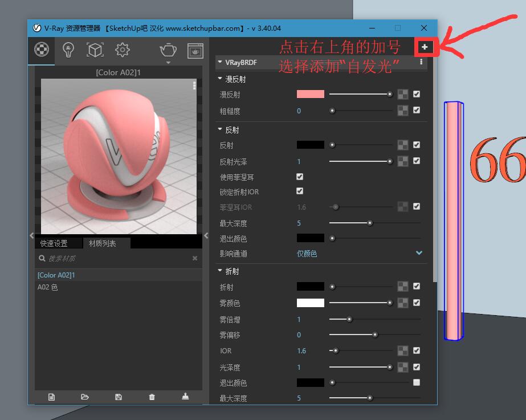Image resolution: width=526 pixels, height=420 pixels.
Task: Click the white 雾颜色 color swatch
Action: click(310, 303)
